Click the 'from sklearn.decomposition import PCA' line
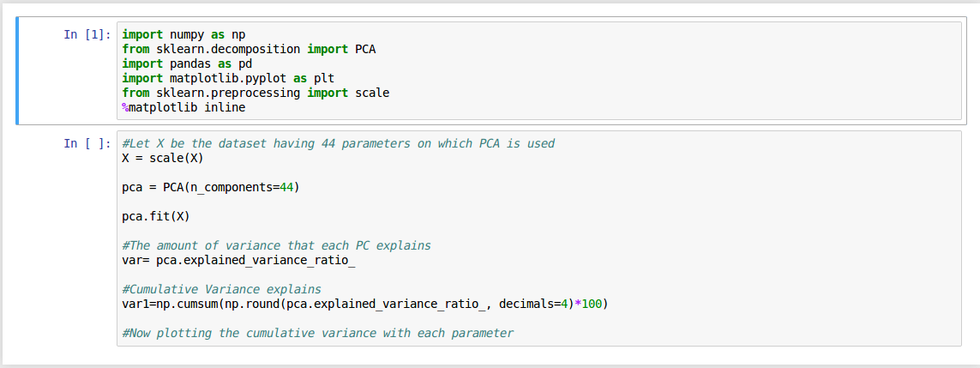980x368 pixels. click(249, 49)
